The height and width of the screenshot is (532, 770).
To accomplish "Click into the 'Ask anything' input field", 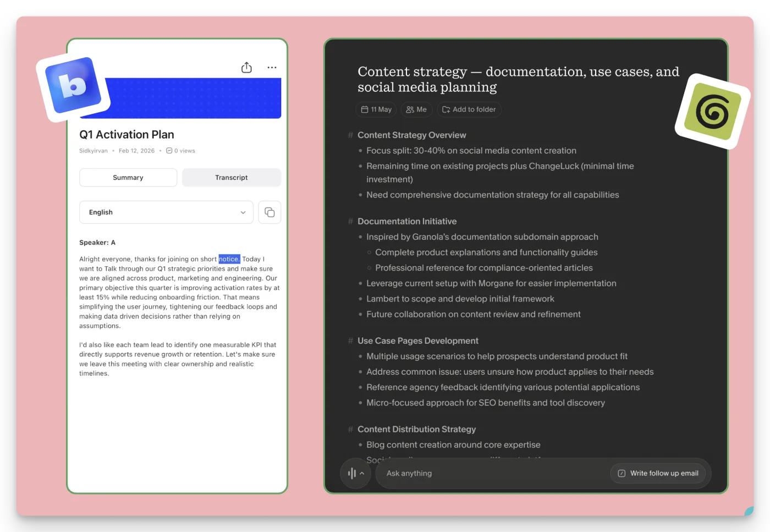I will [x=492, y=473].
